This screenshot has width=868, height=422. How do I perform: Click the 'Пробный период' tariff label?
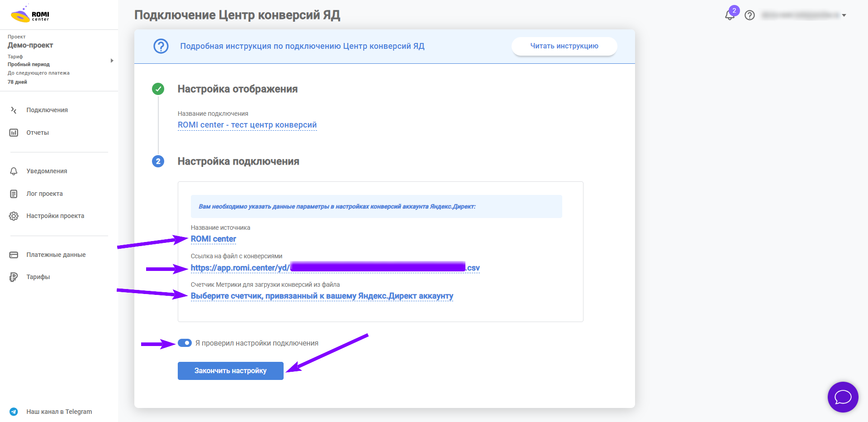[28, 64]
